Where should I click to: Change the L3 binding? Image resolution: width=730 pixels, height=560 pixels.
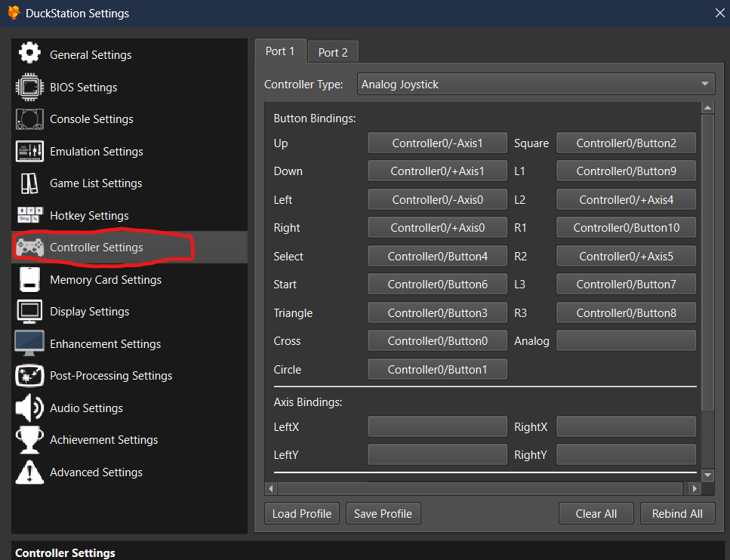(x=626, y=285)
